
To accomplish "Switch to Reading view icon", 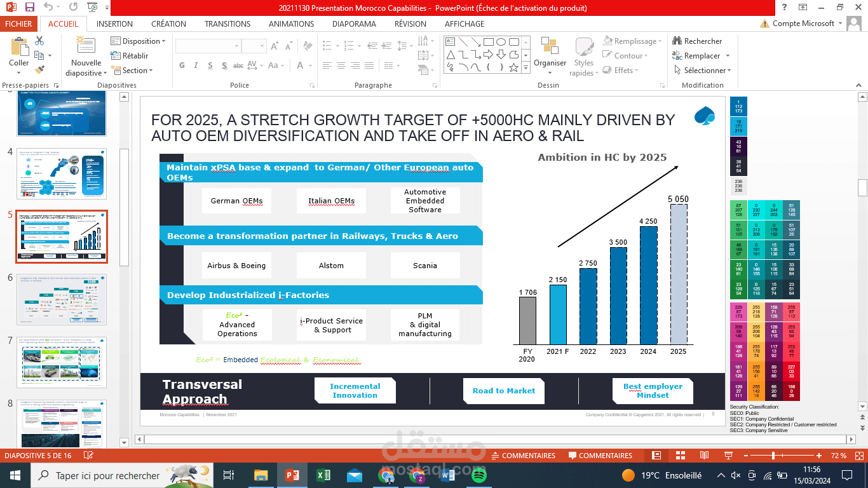I will tap(704, 456).
